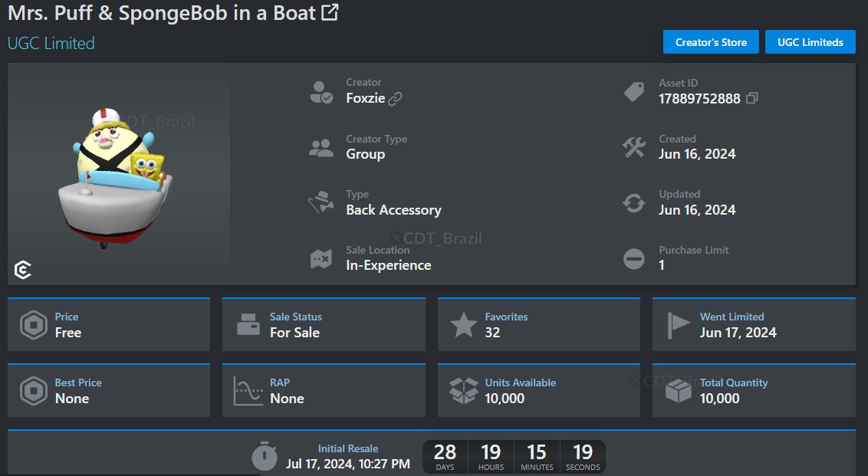Click the Purchase Limit minus-circle icon

pyautogui.click(x=634, y=258)
